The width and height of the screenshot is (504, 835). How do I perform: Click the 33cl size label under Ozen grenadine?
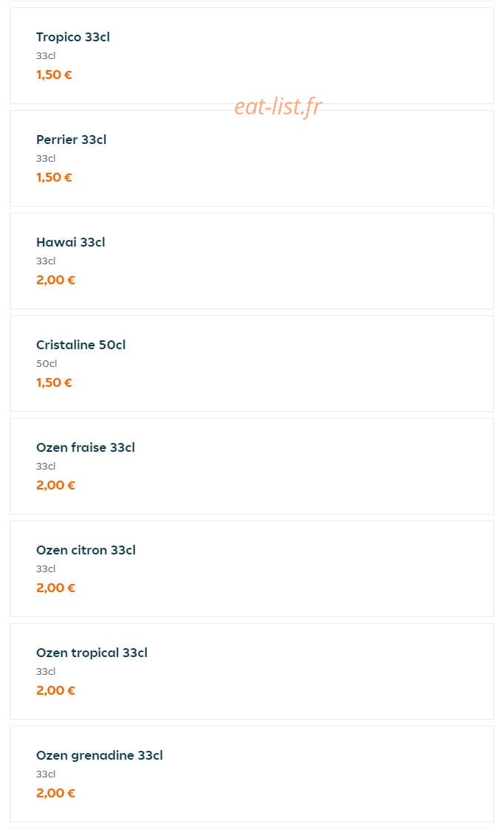point(46,774)
